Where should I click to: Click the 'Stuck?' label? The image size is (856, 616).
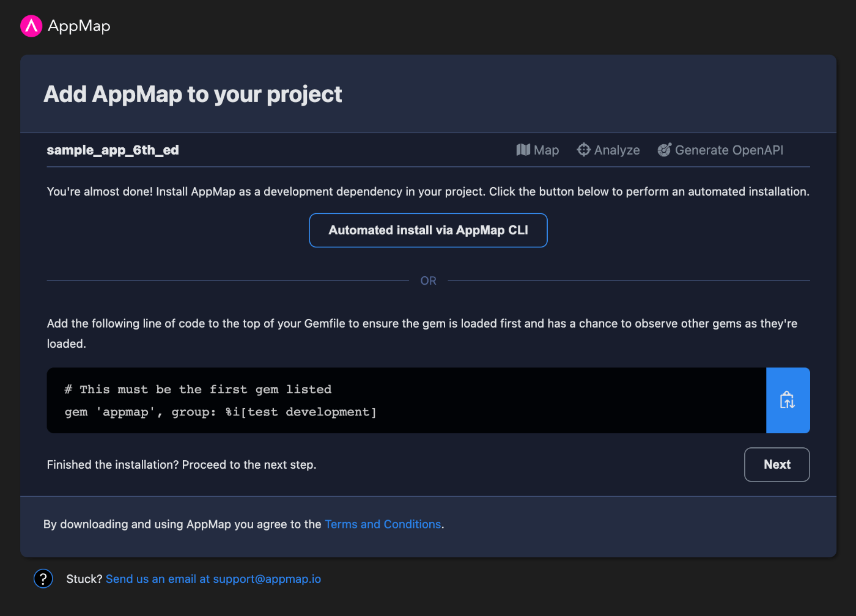(x=84, y=579)
